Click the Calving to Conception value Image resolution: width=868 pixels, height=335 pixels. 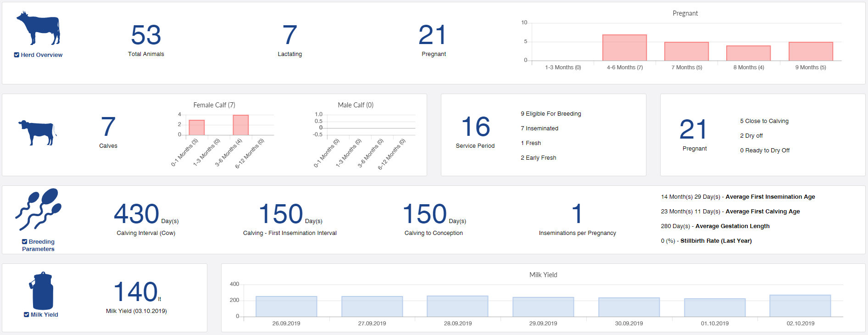pyautogui.click(x=425, y=214)
